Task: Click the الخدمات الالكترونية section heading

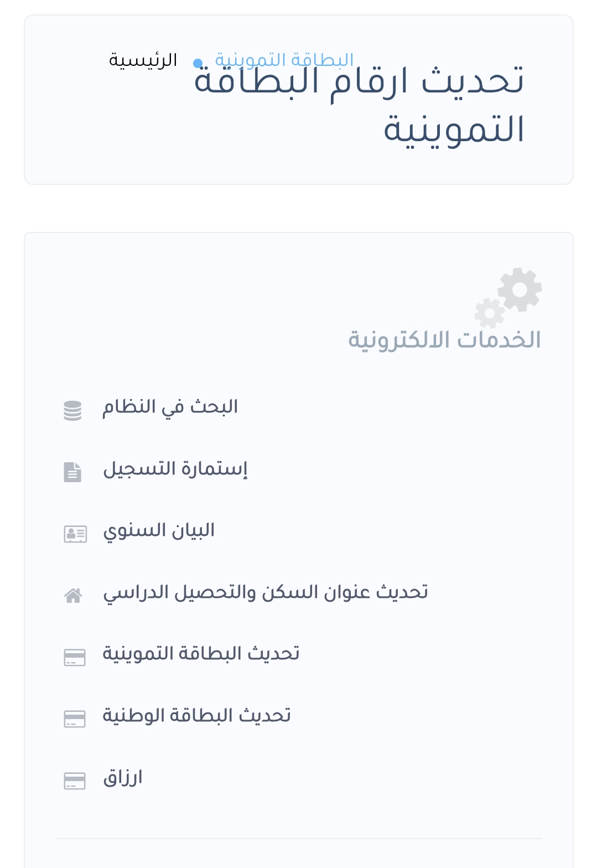Action: coord(444,340)
